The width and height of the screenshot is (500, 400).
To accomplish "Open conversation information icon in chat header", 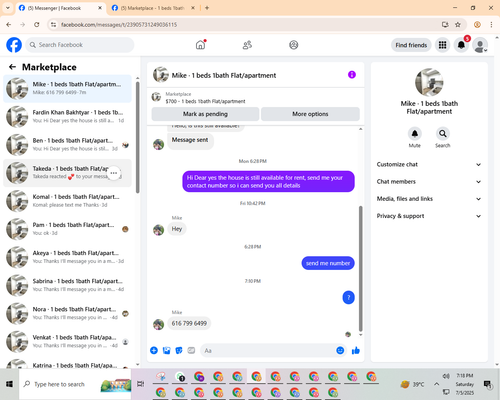I will coord(352,75).
